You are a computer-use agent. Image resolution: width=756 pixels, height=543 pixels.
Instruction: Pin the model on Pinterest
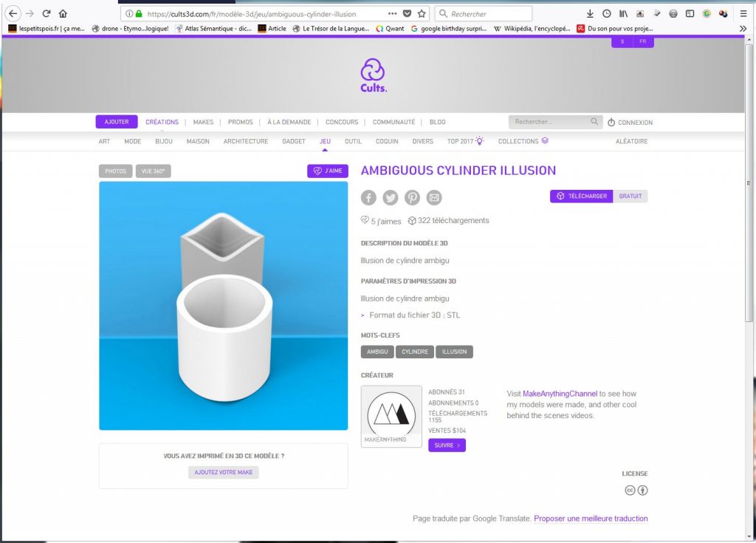pos(412,197)
